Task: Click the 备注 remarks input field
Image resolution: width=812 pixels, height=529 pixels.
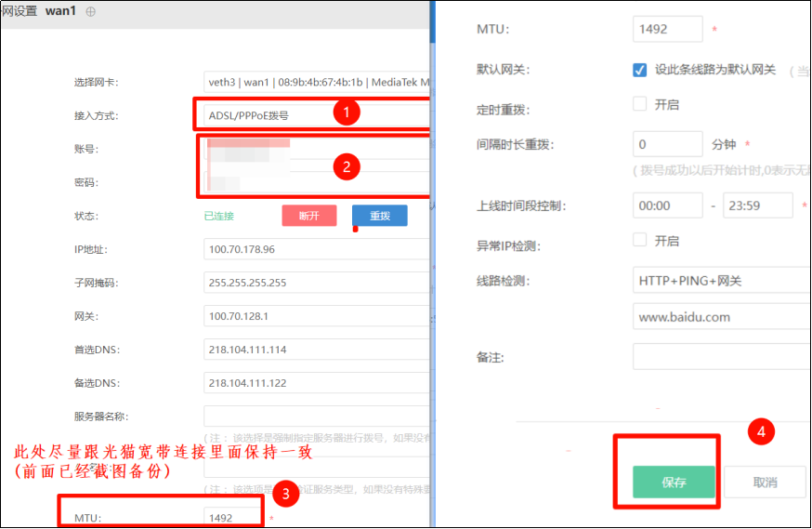Action: pos(721,356)
